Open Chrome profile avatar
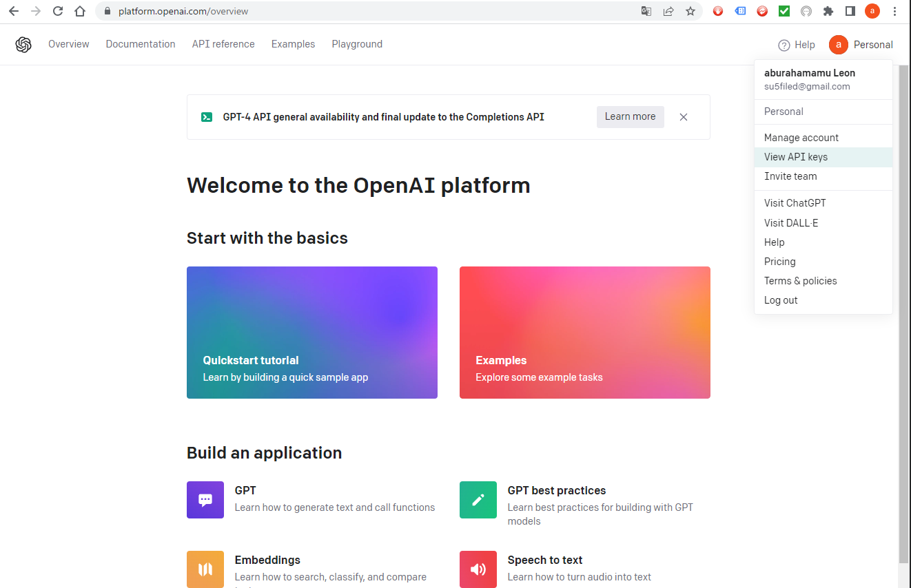 (x=872, y=11)
